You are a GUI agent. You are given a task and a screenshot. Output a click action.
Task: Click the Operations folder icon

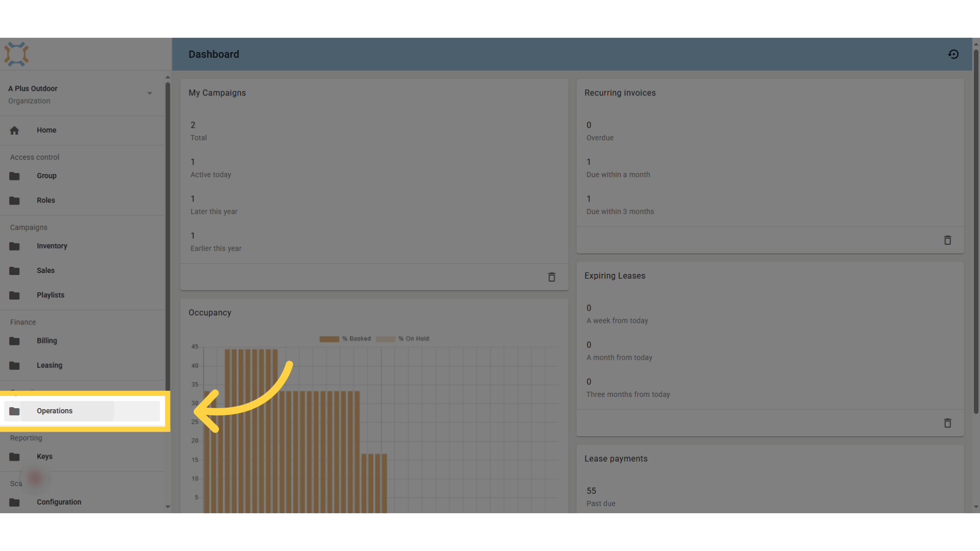tap(14, 411)
